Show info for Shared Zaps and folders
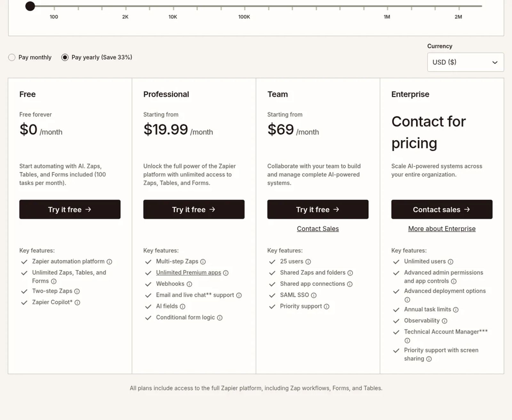Image resolution: width=512 pixels, height=420 pixels. tap(350, 273)
